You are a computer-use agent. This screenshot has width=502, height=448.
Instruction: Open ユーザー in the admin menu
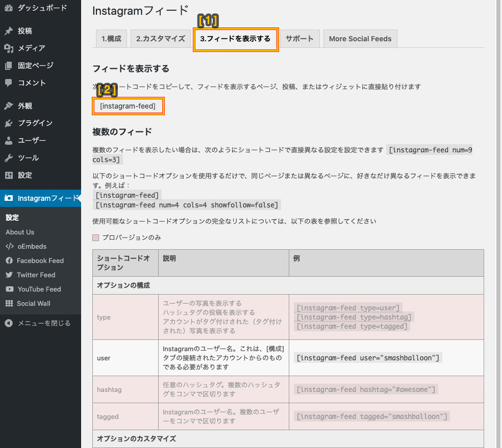click(x=40, y=140)
